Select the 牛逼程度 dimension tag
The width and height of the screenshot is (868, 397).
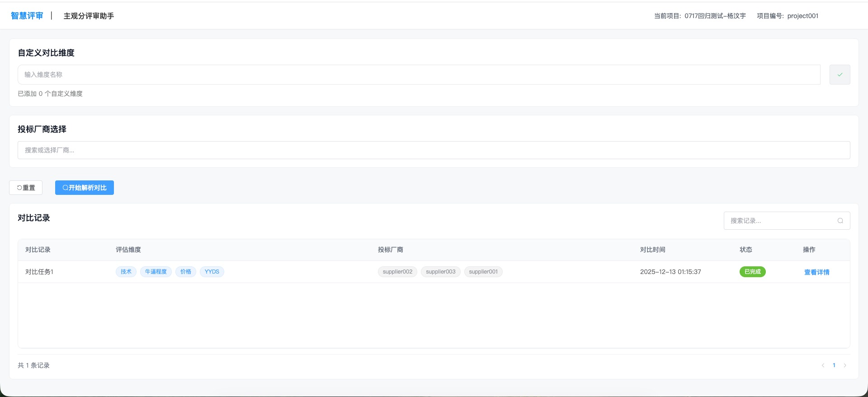coord(156,272)
